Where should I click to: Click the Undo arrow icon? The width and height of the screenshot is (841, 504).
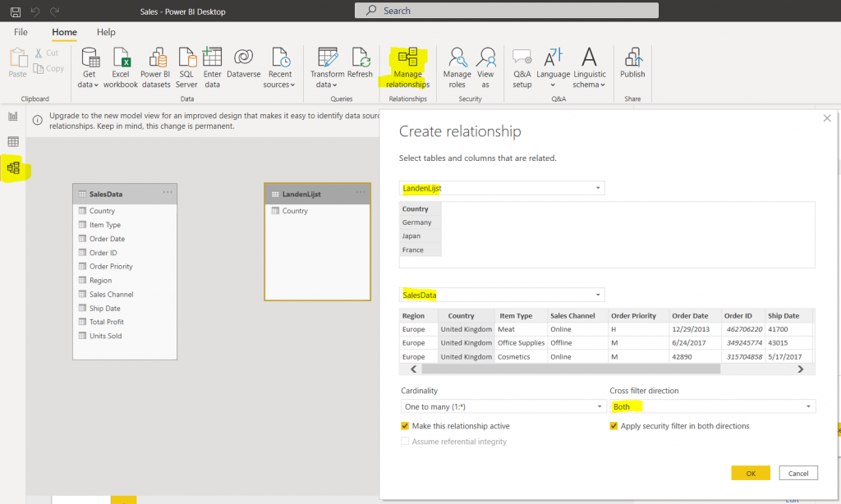(x=34, y=11)
